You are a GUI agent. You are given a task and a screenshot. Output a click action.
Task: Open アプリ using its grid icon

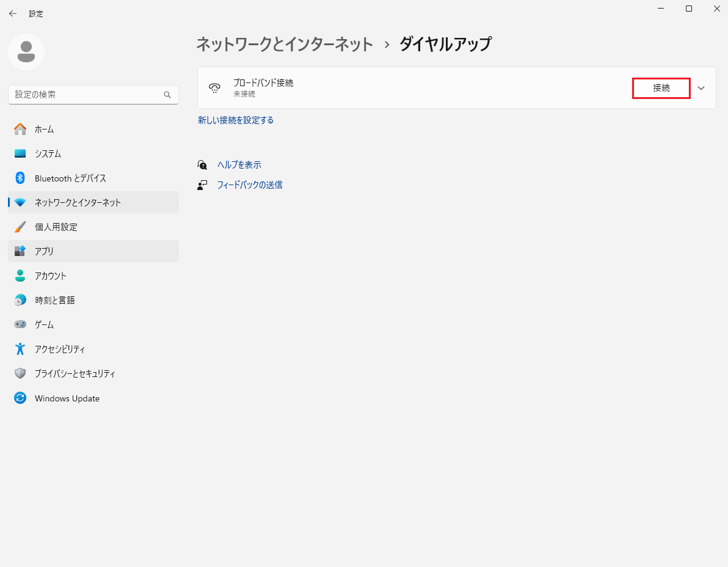tap(20, 251)
